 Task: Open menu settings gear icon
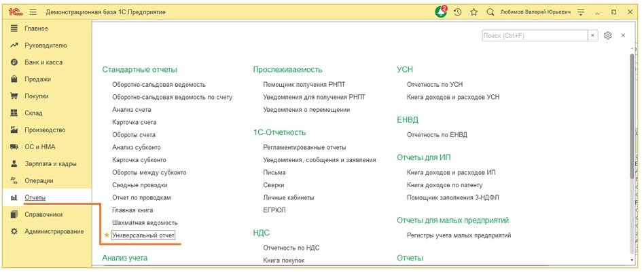608,36
